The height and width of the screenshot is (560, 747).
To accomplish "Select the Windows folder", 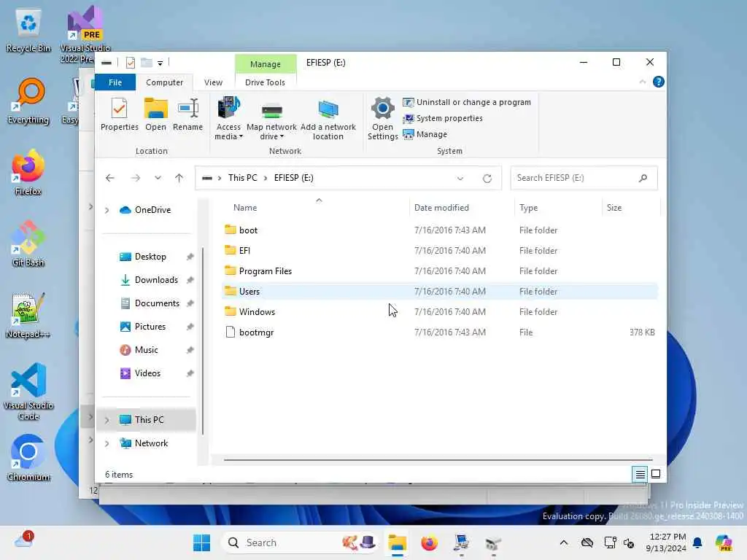I will 440,312.
